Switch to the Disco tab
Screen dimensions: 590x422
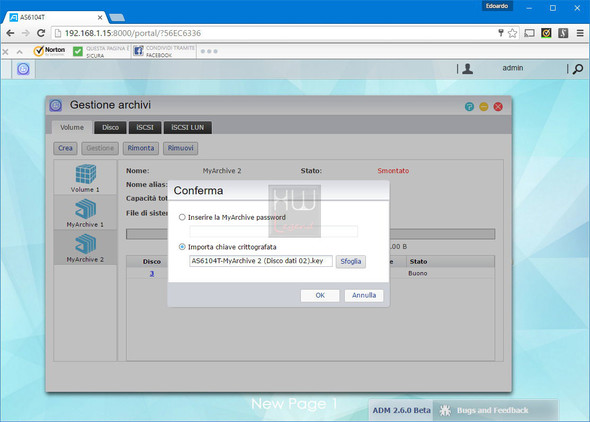tap(110, 128)
